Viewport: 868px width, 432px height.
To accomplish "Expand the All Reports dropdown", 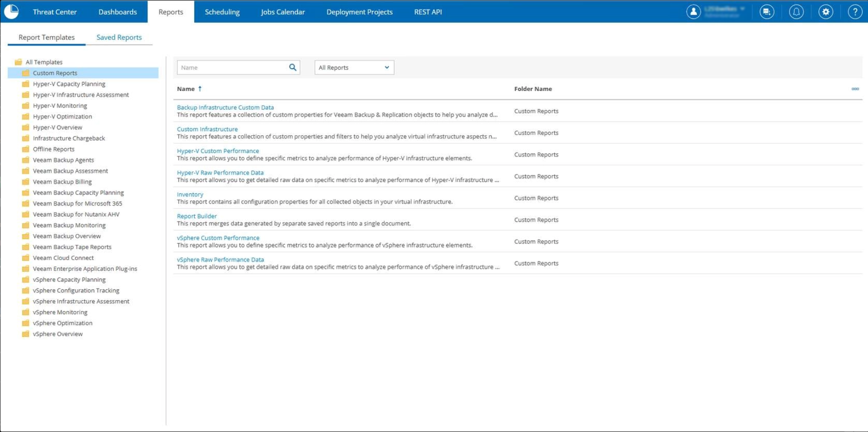I will pos(354,67).
